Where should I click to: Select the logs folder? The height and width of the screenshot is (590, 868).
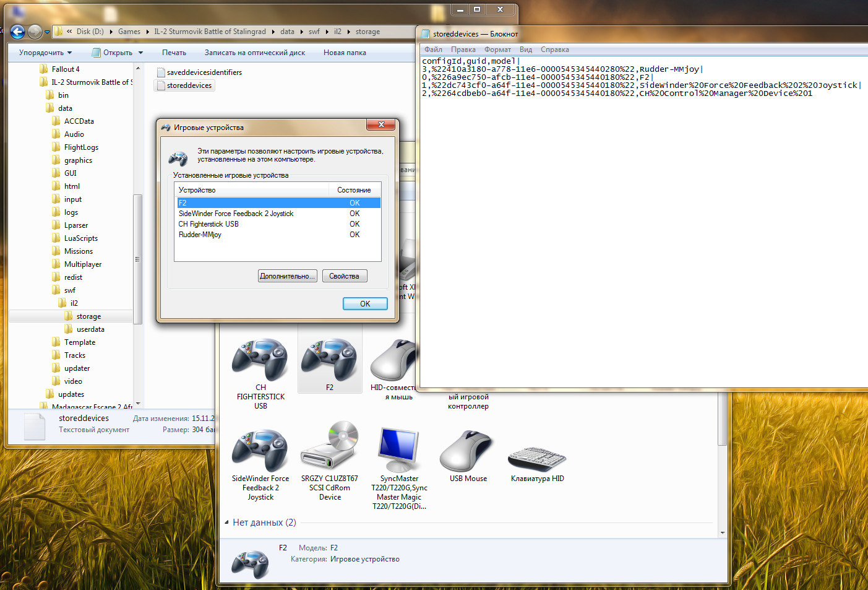click(65, 212)
